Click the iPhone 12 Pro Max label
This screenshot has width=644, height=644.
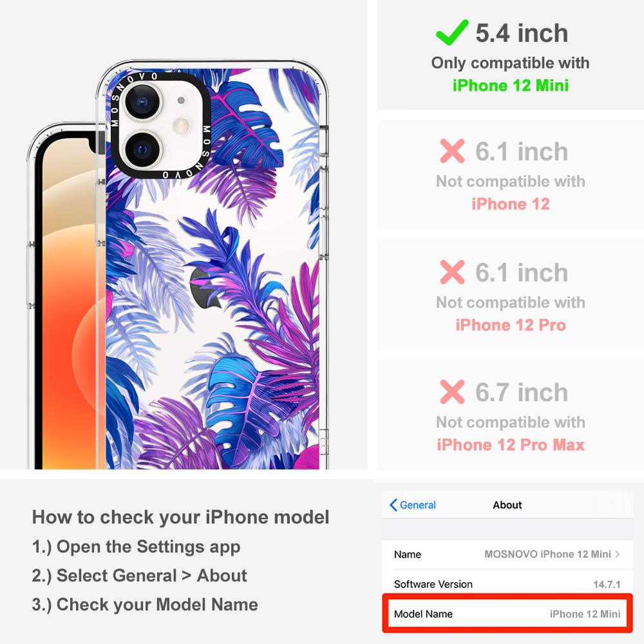(511, 445)
